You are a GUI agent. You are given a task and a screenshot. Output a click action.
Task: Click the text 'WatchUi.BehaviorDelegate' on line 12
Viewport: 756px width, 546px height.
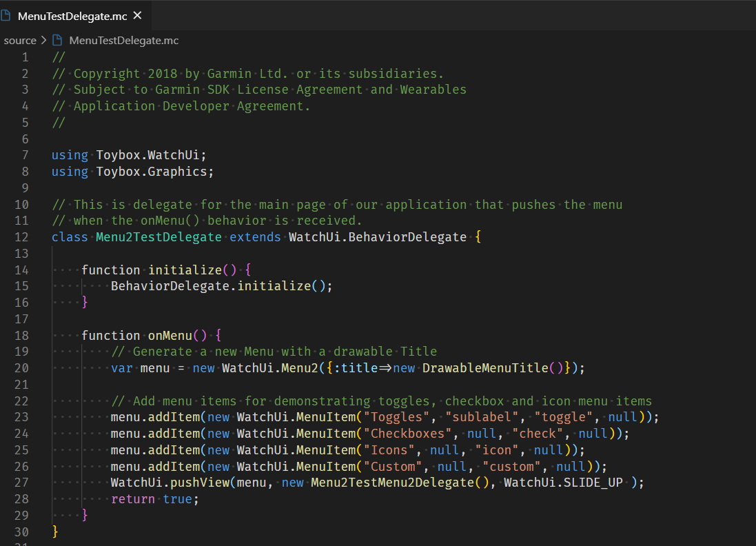click(x=378, y=237)
